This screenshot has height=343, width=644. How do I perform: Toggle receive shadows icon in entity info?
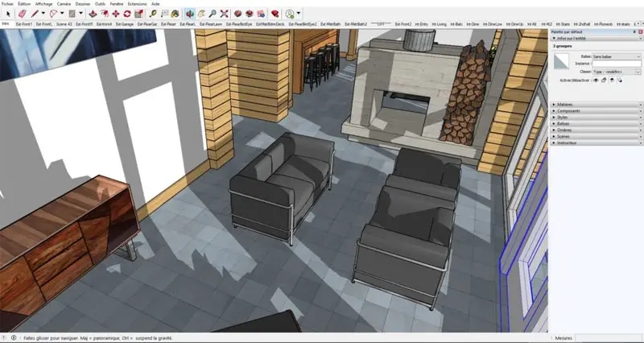[612, 80]
